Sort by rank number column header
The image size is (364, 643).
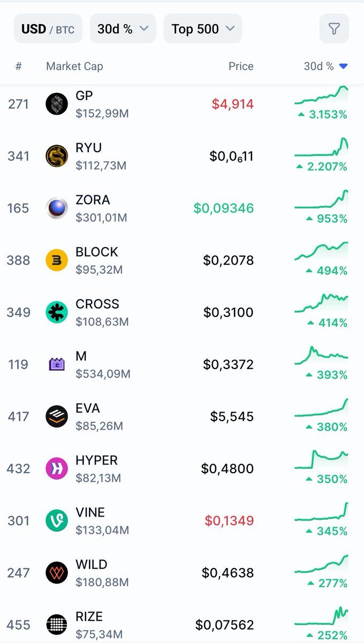19,66
